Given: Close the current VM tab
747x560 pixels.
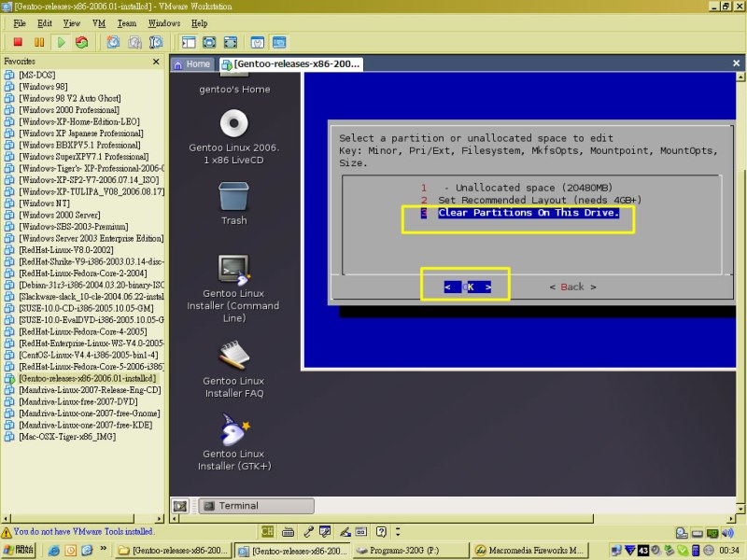Looking at the screenshot, I should click(x=736, y=63).
